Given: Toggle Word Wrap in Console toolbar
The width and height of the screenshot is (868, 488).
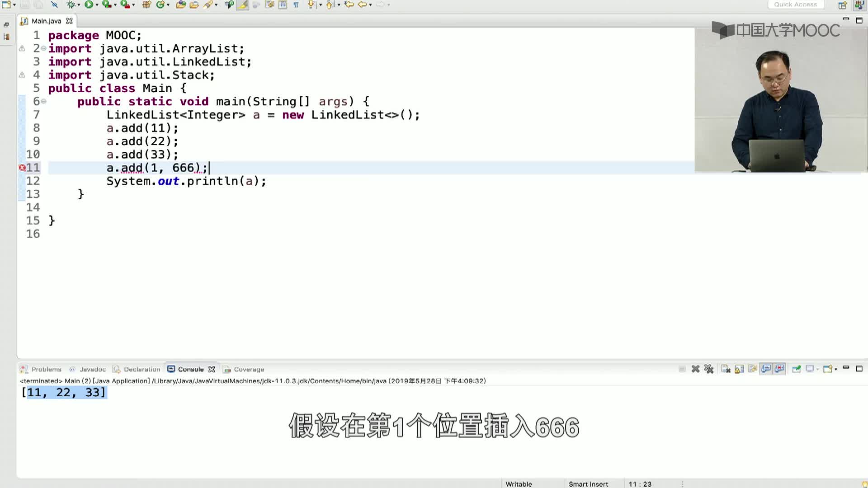Looking at the screenshot, I should tap(753, 369).
